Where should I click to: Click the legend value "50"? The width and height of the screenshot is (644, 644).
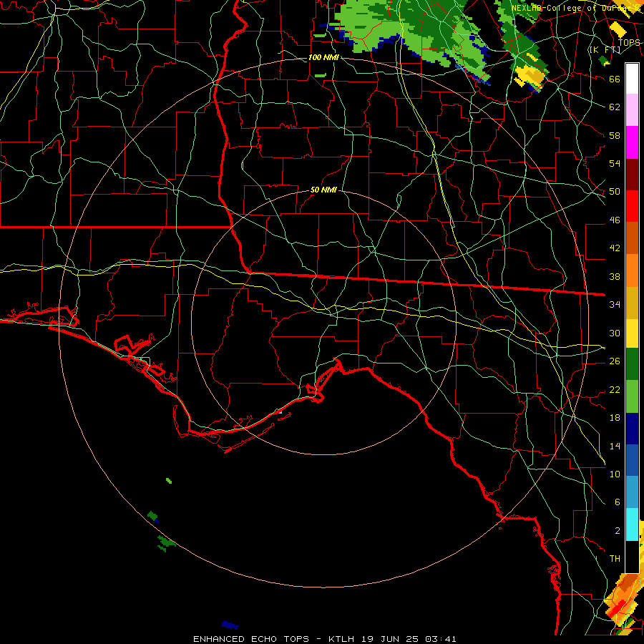point(615,191)
